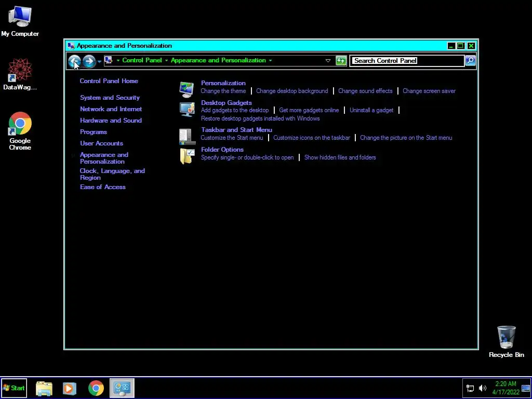Click the Taskbar and Start Menu icon

(187, 137)
